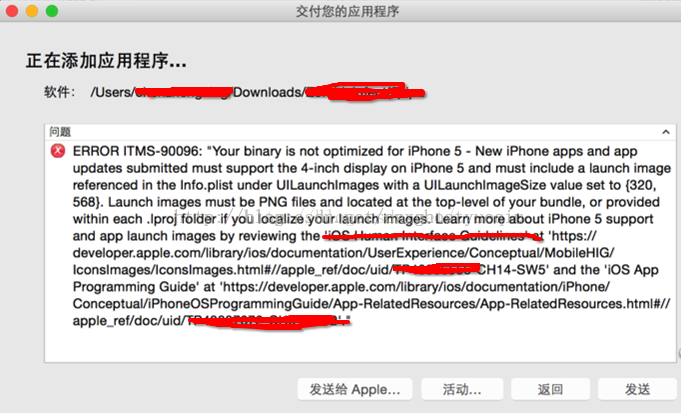Maximize window using the green button

pyautogui.click(x=52, y=11)
